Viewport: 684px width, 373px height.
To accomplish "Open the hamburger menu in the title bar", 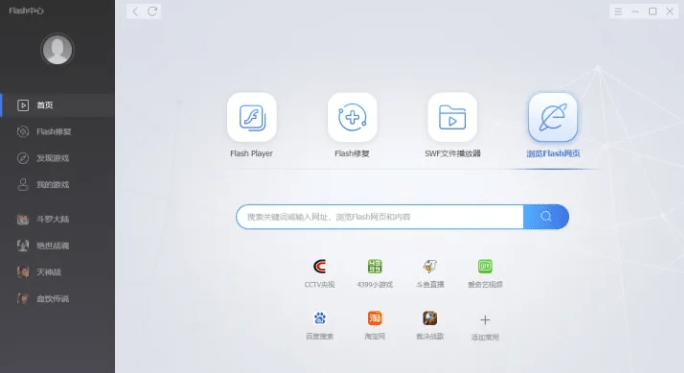I will (618, 11).
